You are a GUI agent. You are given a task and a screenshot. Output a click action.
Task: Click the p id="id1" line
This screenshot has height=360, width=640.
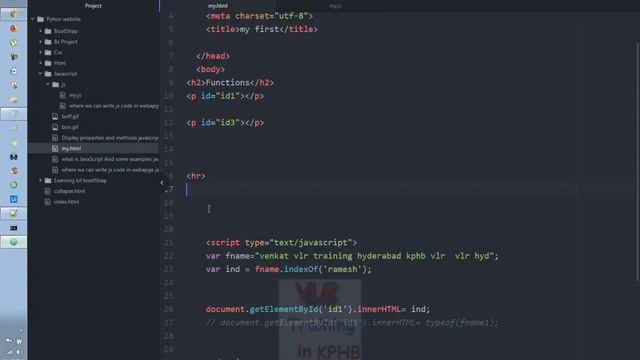pos(225,96)
